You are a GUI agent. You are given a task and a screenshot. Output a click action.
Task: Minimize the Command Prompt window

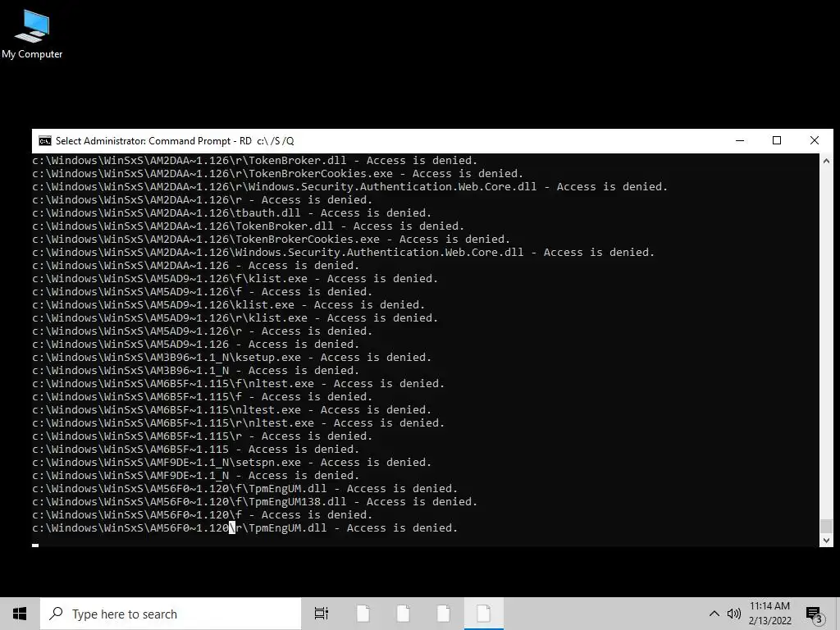point(740,141)
